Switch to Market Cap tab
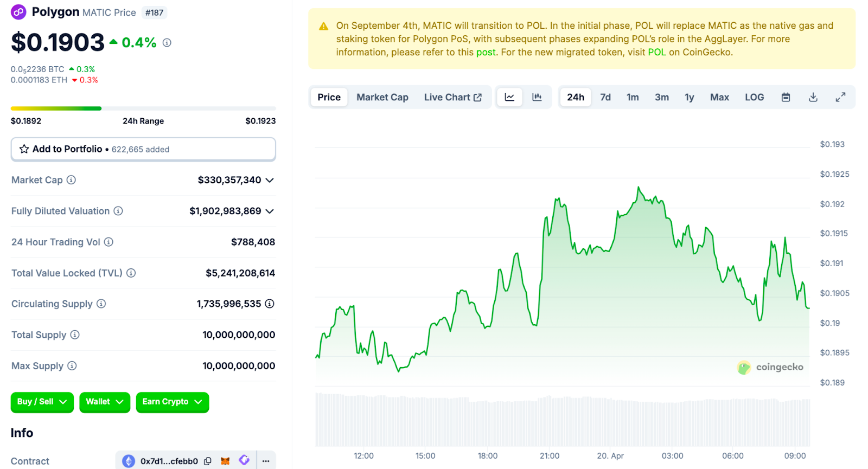This screenshot has width=868, height=469. [x=382, y=97]
